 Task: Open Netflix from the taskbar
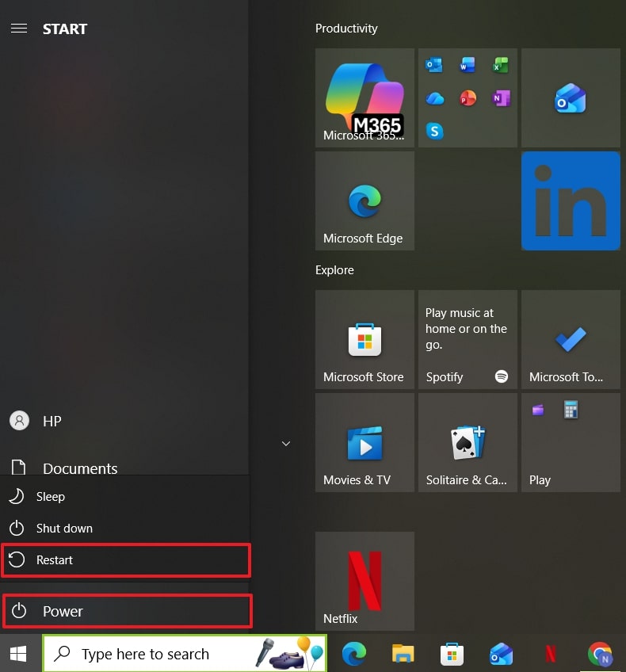(x=550, y=654)
